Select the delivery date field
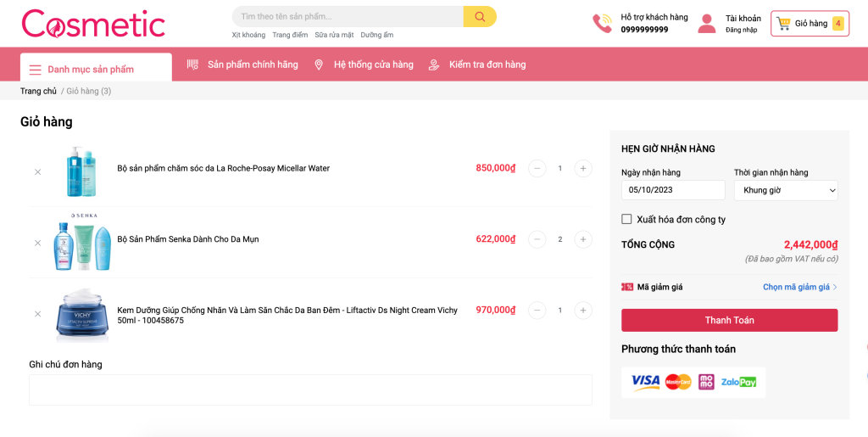 coord(673,190)
